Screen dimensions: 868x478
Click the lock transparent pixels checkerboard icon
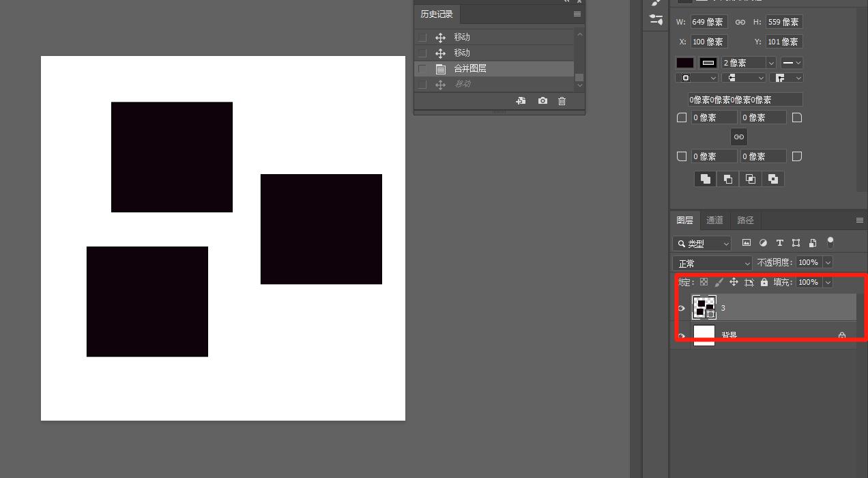(704, 282)
